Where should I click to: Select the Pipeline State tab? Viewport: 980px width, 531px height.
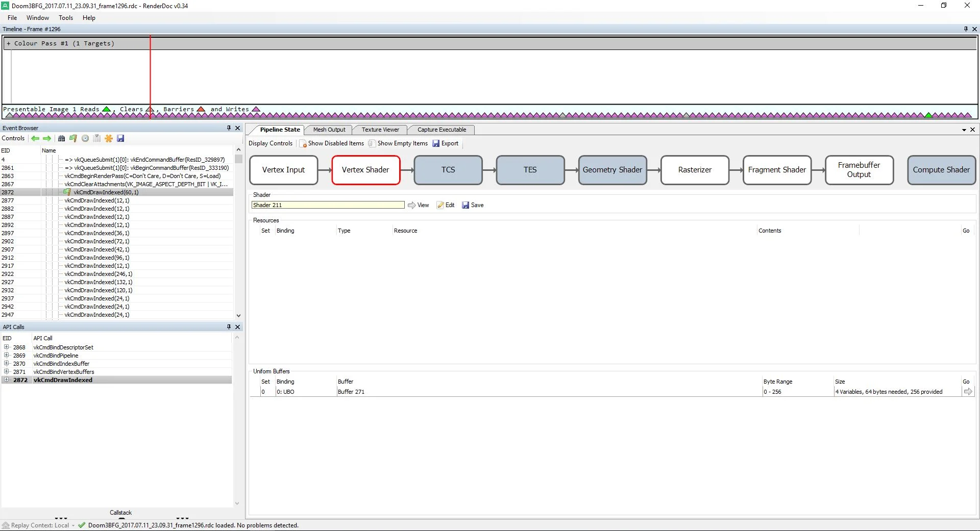click(280, 130)
